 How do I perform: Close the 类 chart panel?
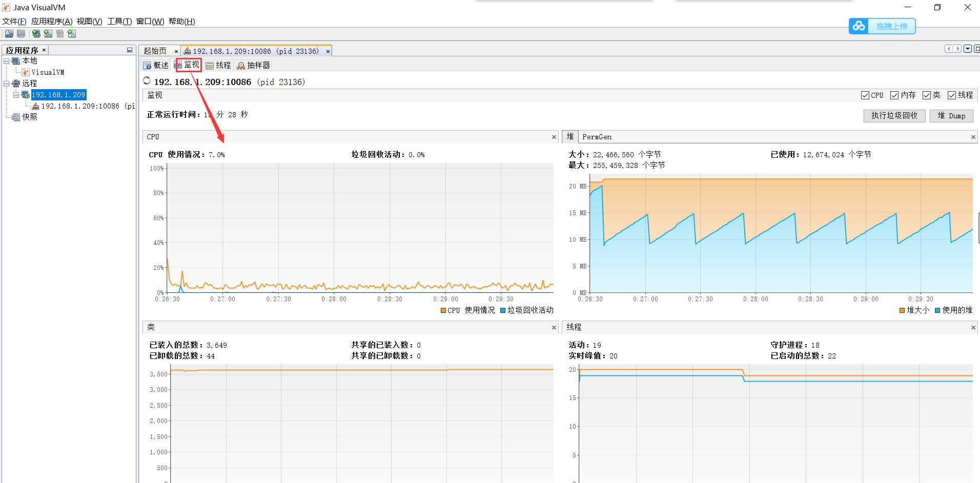coord(554,327)
